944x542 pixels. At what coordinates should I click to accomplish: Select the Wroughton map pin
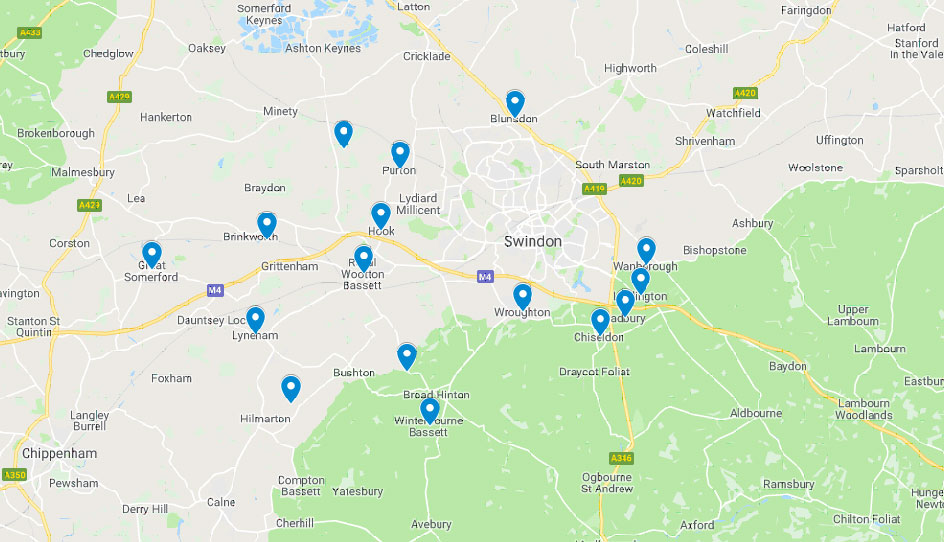point(522,297)
